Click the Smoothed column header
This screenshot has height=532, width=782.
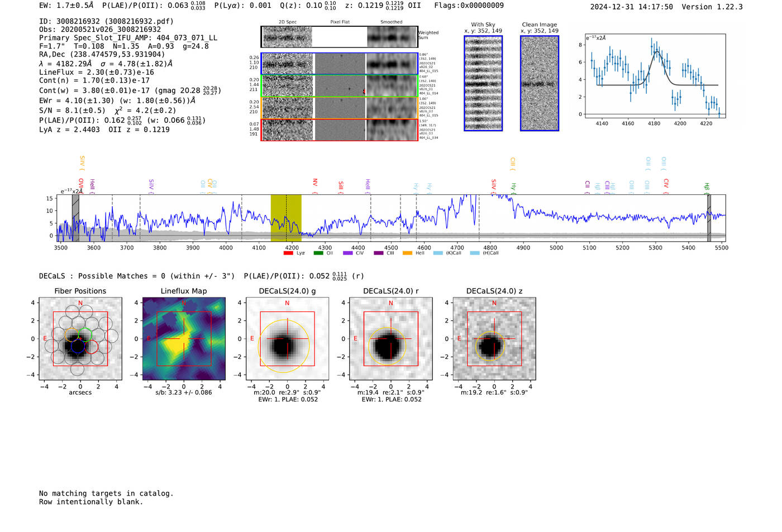[392, 22]
